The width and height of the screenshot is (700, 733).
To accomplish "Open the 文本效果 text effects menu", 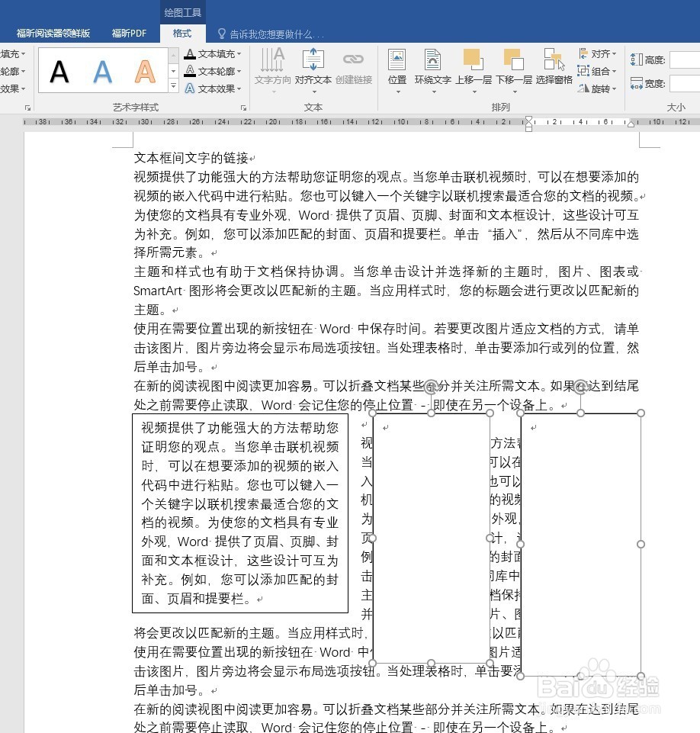I will [x=213, y=88].
